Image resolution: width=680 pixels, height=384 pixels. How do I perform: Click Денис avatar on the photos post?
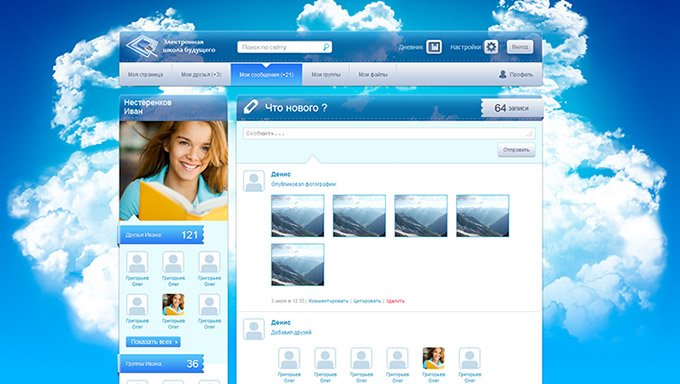254,181
